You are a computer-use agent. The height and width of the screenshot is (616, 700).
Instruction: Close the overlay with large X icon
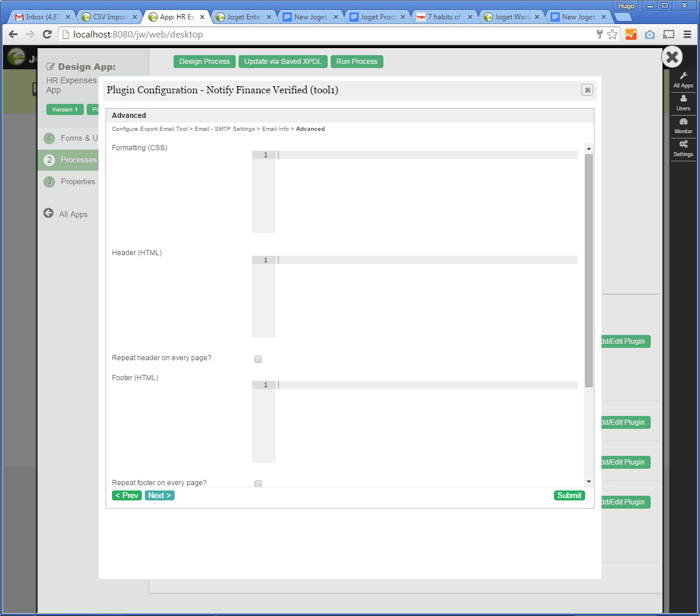[x=672, y=57]
